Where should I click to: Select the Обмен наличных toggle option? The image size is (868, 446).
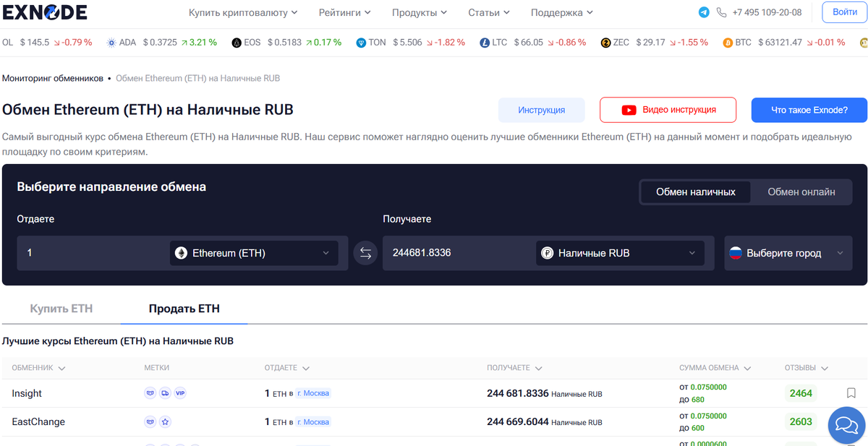pos(696,192)
